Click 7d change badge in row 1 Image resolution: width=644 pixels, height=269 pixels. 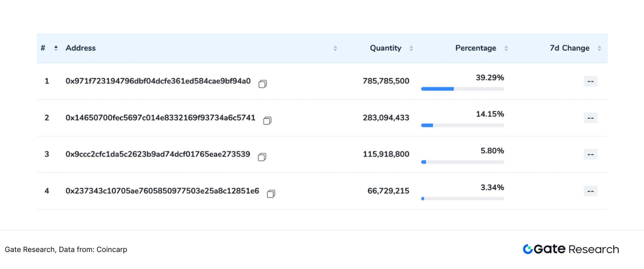pyautogui.click(x=591, y=81)
